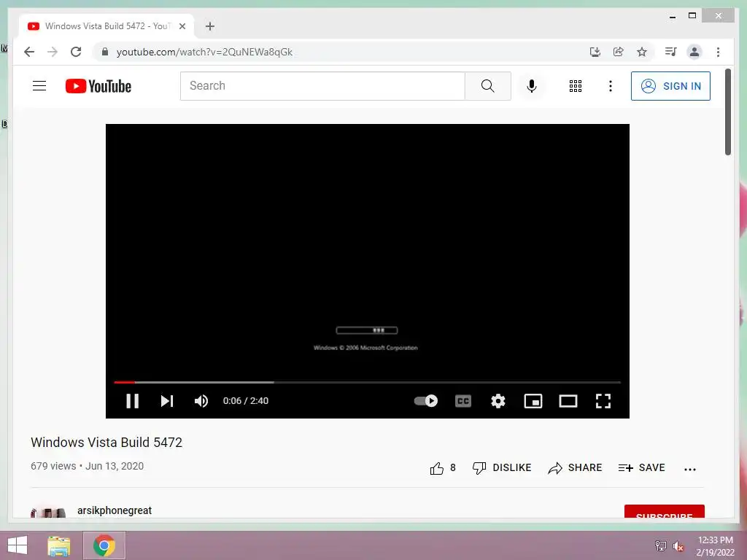SAVE the video to playlist
This screenshot has height=560, width=747.
click(642, 468)
